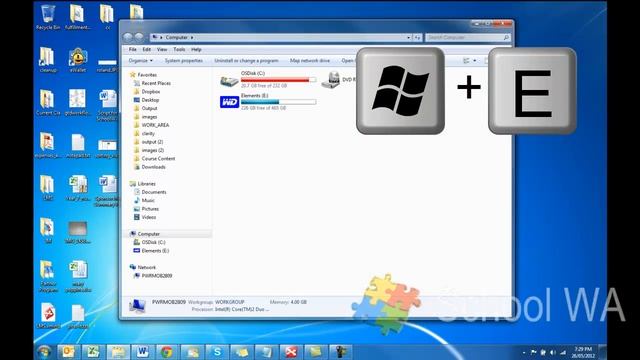Open Word from the taskbar
The image size is (640, 360).
[142, 352]
